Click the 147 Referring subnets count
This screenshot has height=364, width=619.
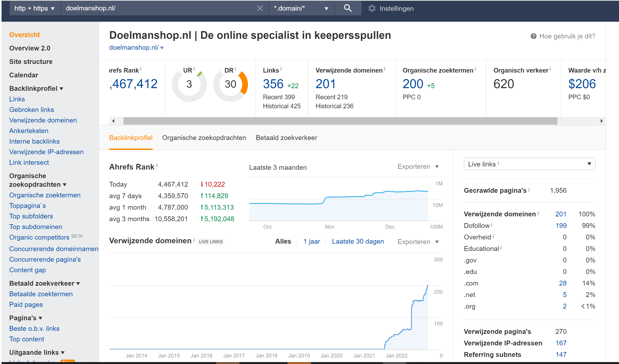point(561,354)
